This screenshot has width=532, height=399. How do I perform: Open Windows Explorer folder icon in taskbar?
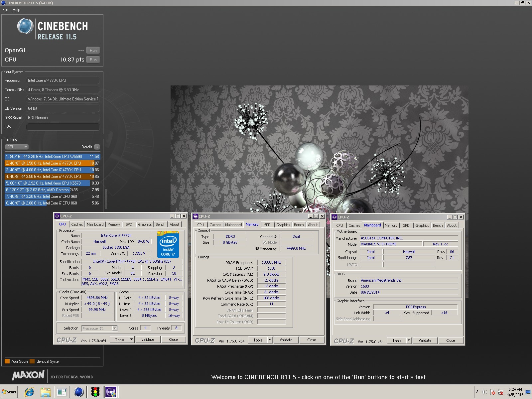tap(46, 392)
